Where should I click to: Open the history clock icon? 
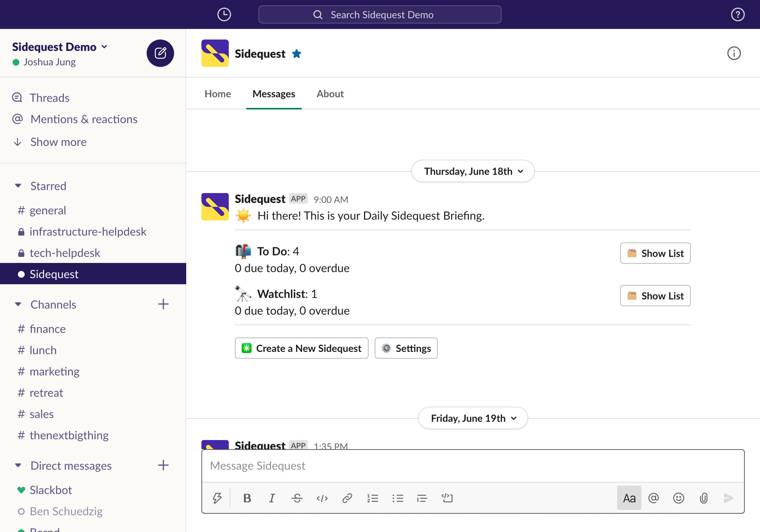[x=224, y=14]
